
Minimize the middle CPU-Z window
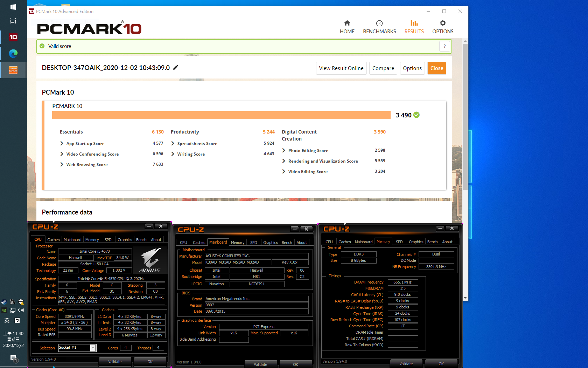[295, 229]
